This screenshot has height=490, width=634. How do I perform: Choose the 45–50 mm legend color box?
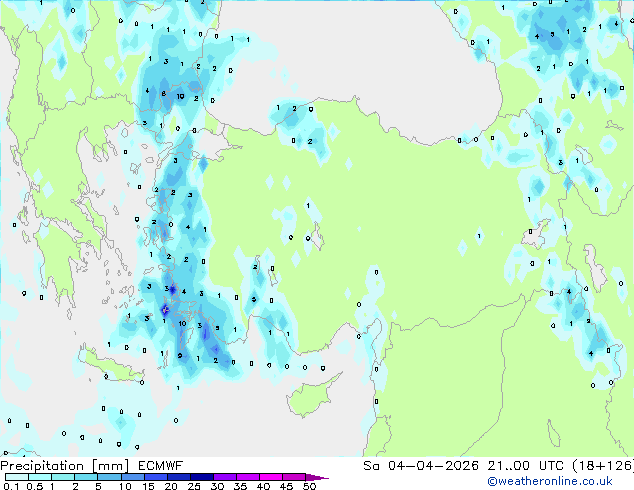tap(294, 477)
